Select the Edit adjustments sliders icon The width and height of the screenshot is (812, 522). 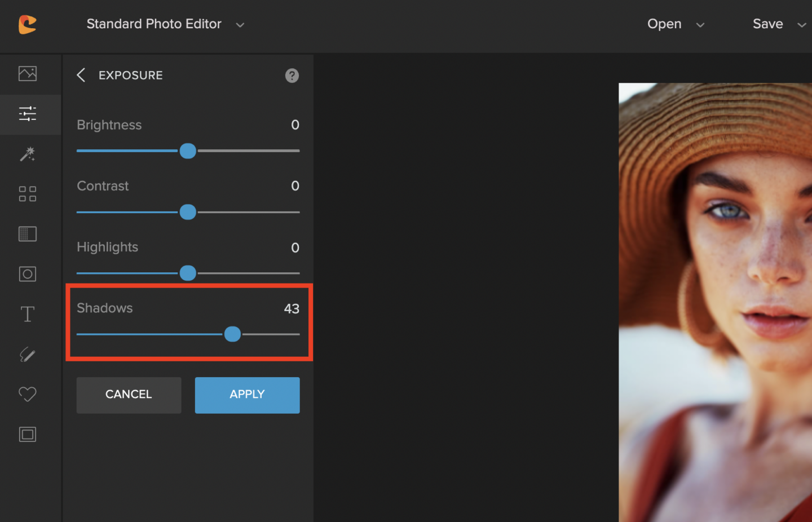click(28, 114)
